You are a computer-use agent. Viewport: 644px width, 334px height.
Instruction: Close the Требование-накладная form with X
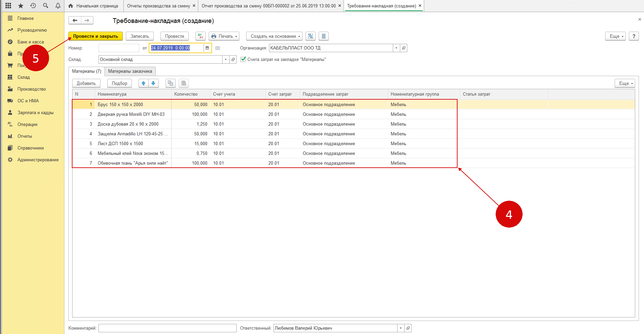(x=640, y=20)
